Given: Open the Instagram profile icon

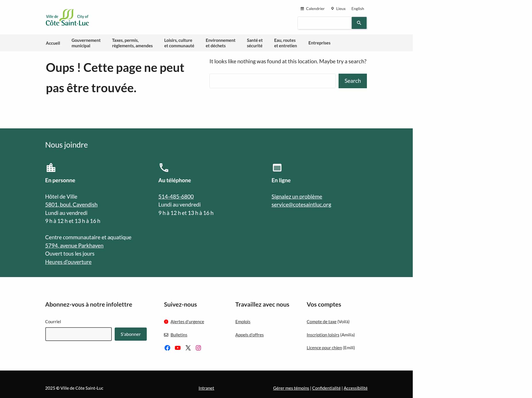Looking at the screenshot, I should (x=198, y=348).
